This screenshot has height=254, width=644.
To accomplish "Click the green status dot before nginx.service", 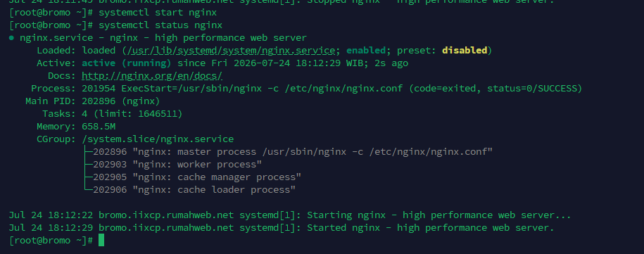I will click(x=11, y=38).
